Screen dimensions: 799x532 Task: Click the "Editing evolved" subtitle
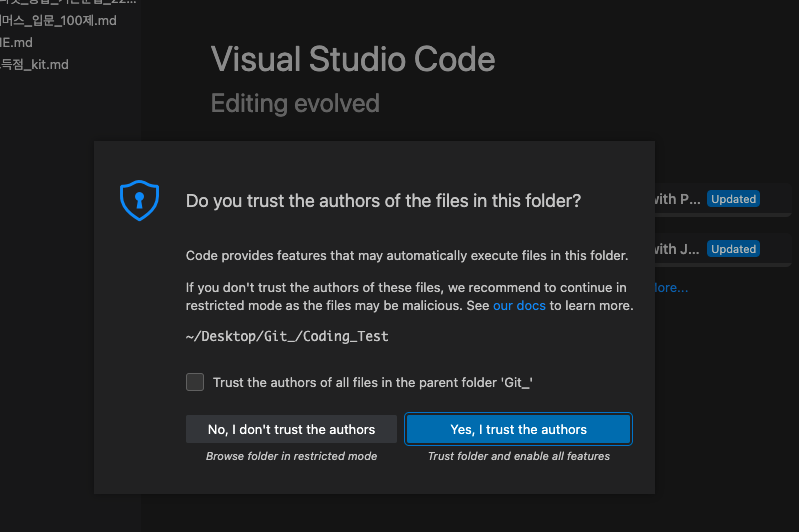(x=295, y=103)
